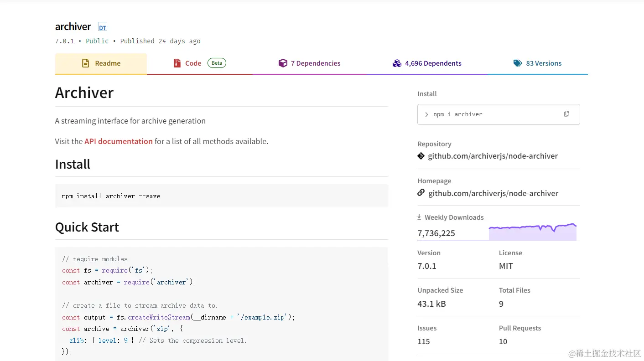The height and width of the screenshot is (361, 644).
Task: Click the DT TypeScript types badge
Action: click(103, 27)
